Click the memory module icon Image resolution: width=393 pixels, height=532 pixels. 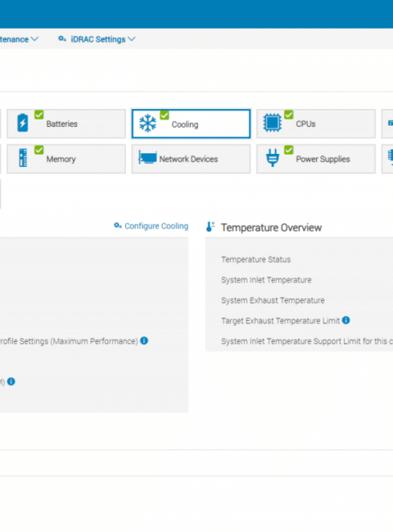click(23, 158)
